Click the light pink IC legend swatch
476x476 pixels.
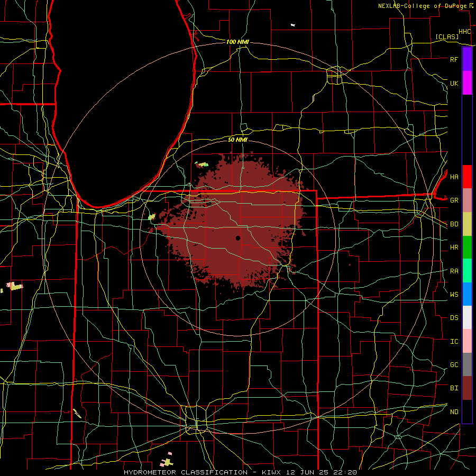tap(467, 341)
